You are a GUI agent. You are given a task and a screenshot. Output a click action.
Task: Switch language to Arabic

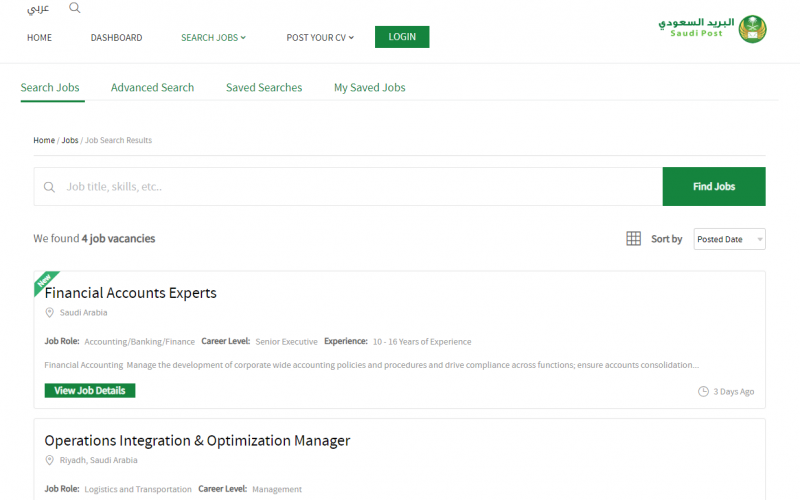click(x=38, y=8)
